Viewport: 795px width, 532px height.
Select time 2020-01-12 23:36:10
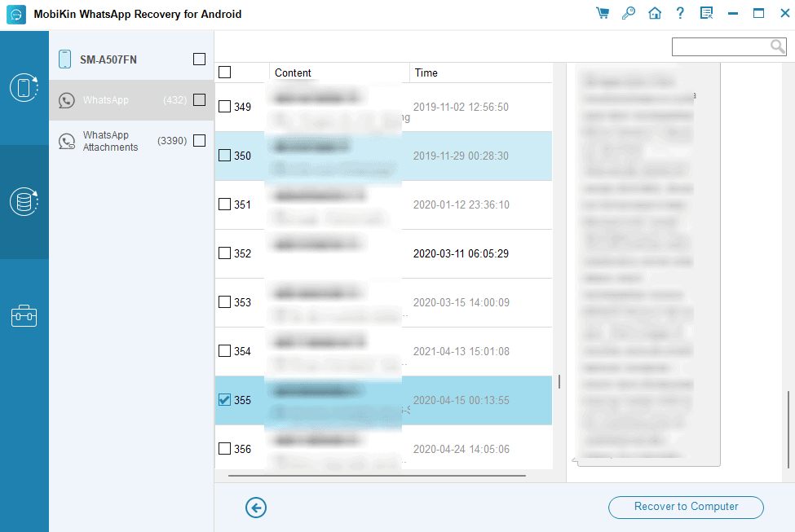(462, 204)
